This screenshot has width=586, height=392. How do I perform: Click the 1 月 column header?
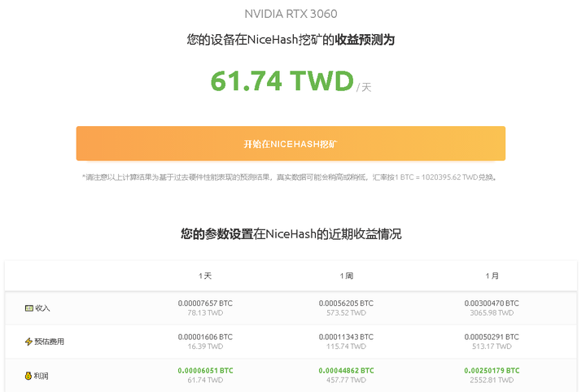tap(492, 276)
